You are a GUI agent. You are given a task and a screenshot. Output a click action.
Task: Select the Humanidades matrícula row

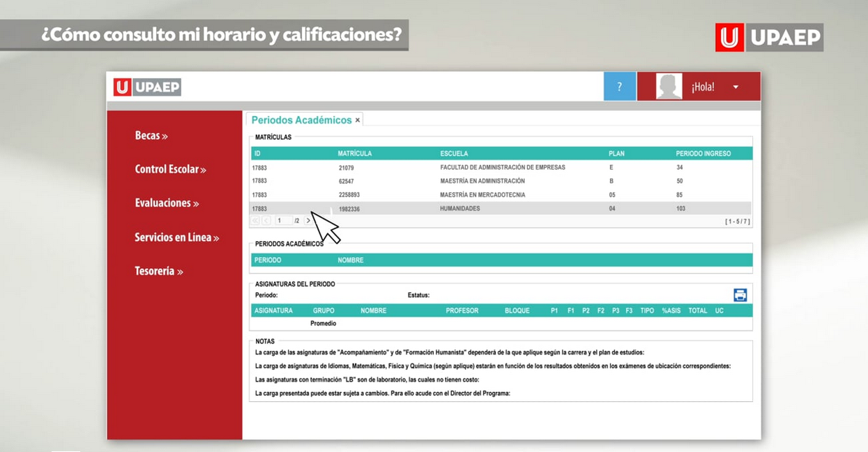click(x=460, y=208)
